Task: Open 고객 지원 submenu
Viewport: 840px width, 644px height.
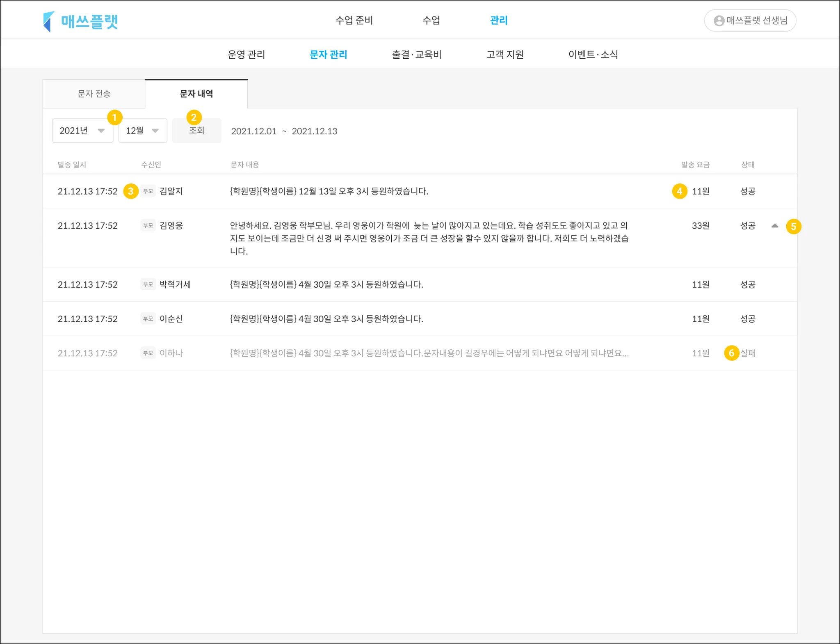Action: click(504, 55)
